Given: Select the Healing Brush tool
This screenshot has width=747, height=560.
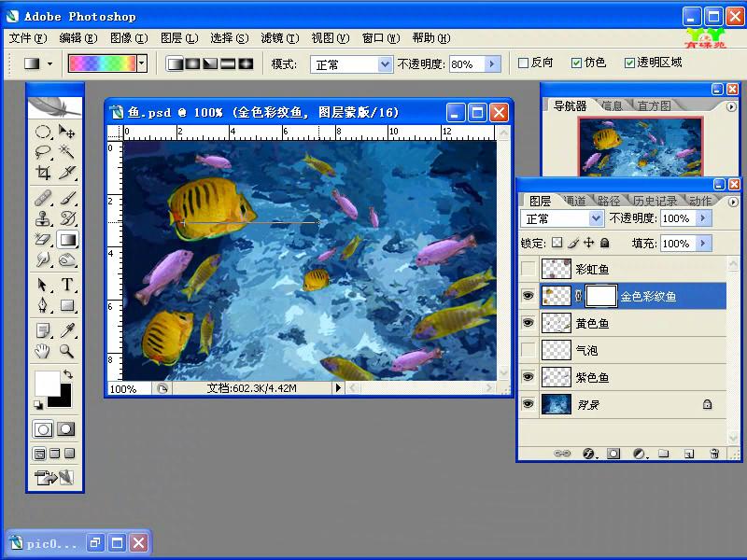Looking at the screenshot, I should [x=43, y=198].
